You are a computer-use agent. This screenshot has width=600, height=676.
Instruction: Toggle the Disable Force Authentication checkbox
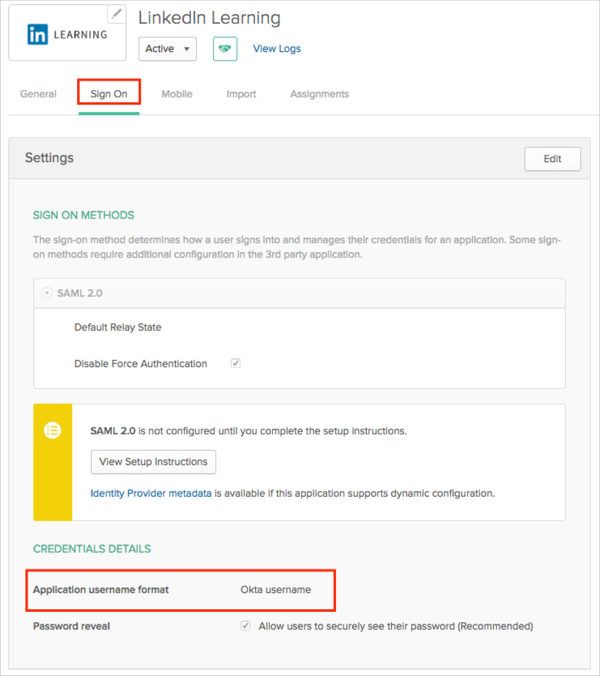pos(236,363)
